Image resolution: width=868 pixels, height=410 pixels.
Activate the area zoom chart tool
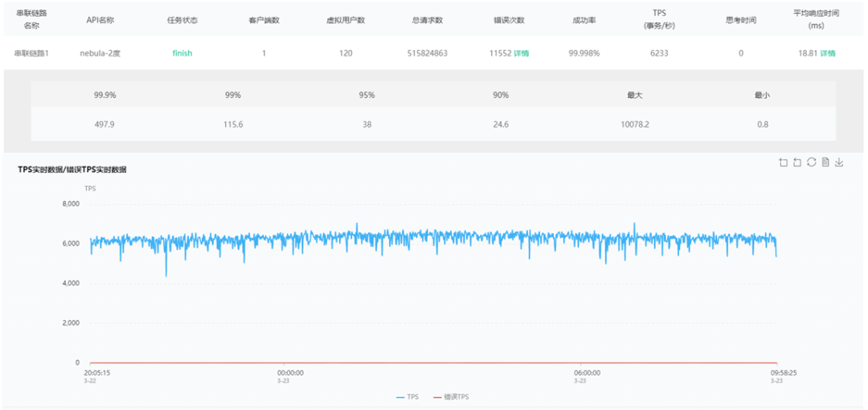click(783, 162)
